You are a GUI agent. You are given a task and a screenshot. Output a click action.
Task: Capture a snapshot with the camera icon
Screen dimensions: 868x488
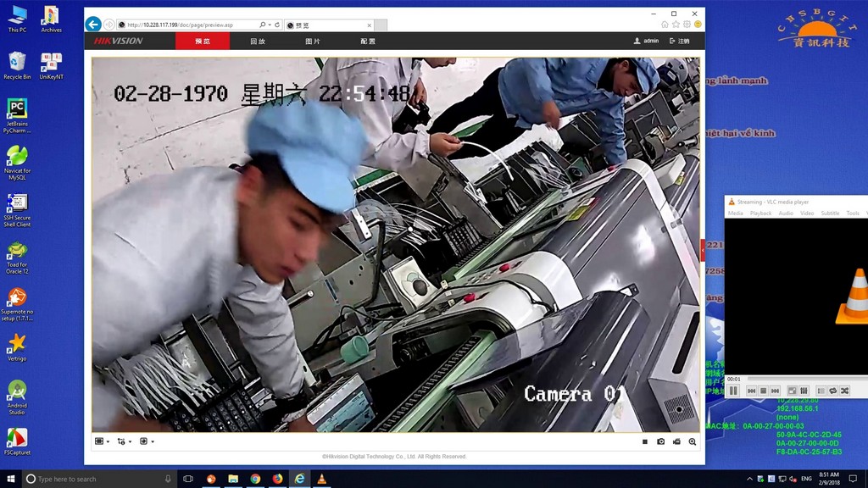click(x=661, y=441)
